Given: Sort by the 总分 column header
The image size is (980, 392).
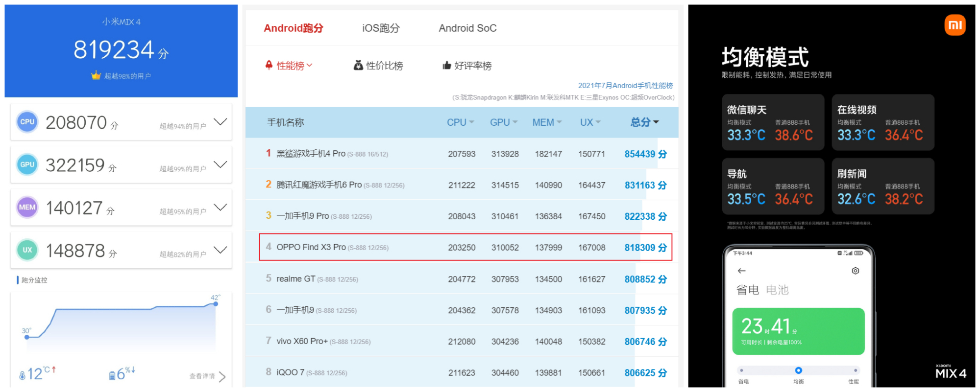Looking at the screenshot, I should pyautogui.click(x=644, y=122).
